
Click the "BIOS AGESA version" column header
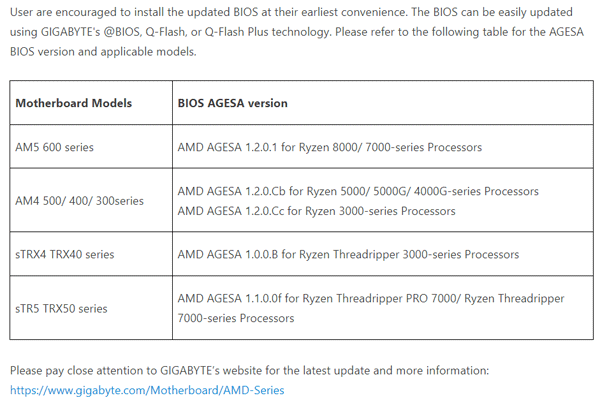tap(232, 103)
